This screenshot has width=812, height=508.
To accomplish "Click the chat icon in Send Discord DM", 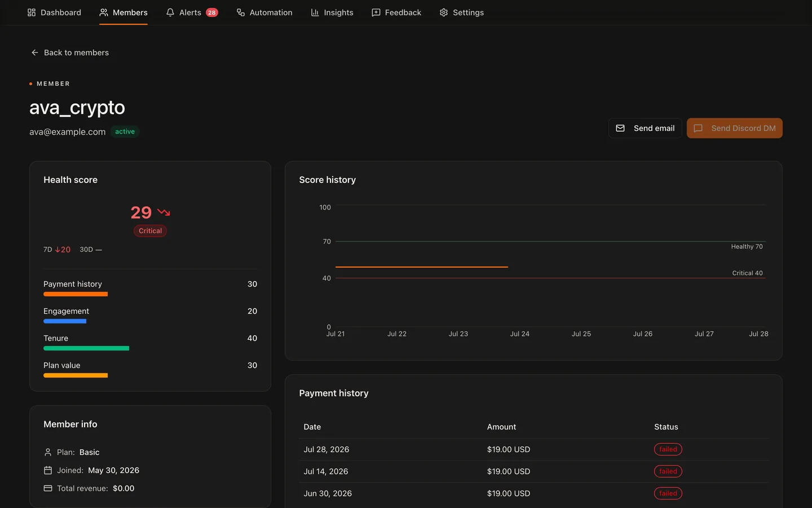I will coord(698,128).
